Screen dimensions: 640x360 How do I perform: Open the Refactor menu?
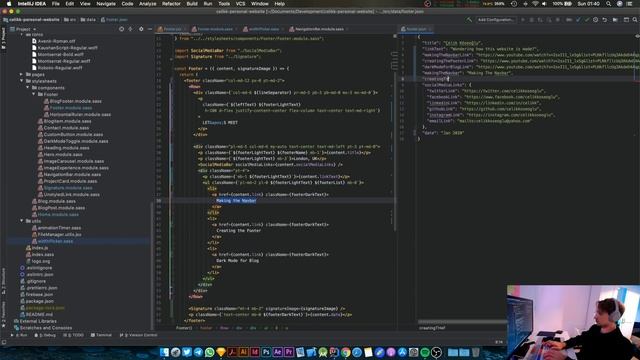pyautogui.click(x=171, y=4)
